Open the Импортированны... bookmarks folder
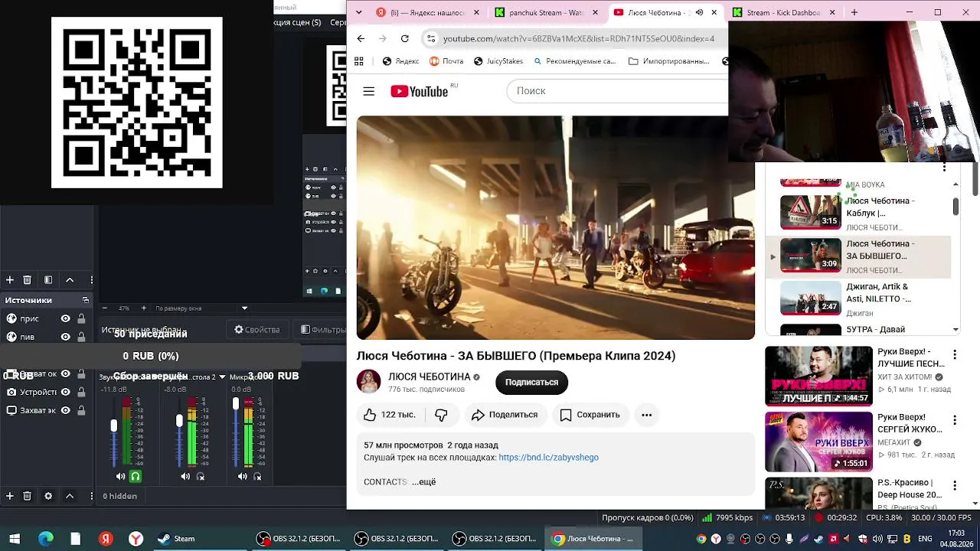This screenshot has width=980, height=551. point(669,61)
